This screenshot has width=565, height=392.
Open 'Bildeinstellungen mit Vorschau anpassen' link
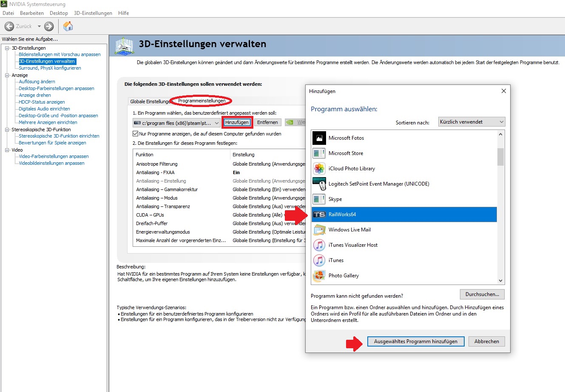point(60,54)
